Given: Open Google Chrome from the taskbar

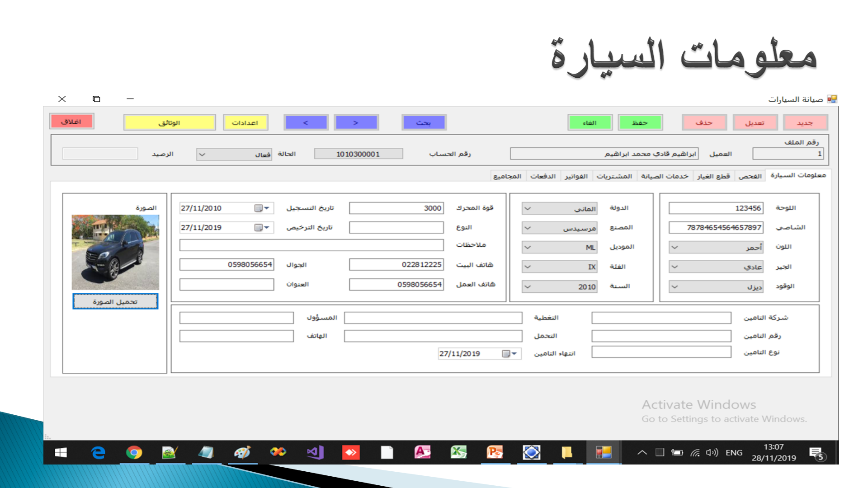Looking at the screenshot, I should 134,452.
